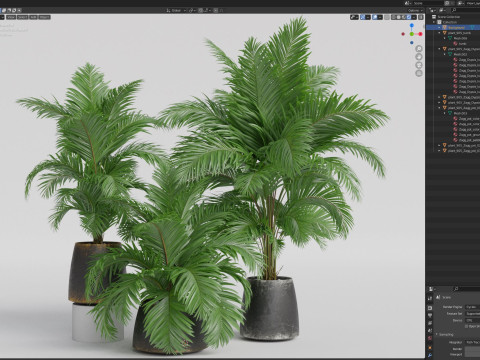Click the green Y axis gizmo circle

(x=412, y=34)
